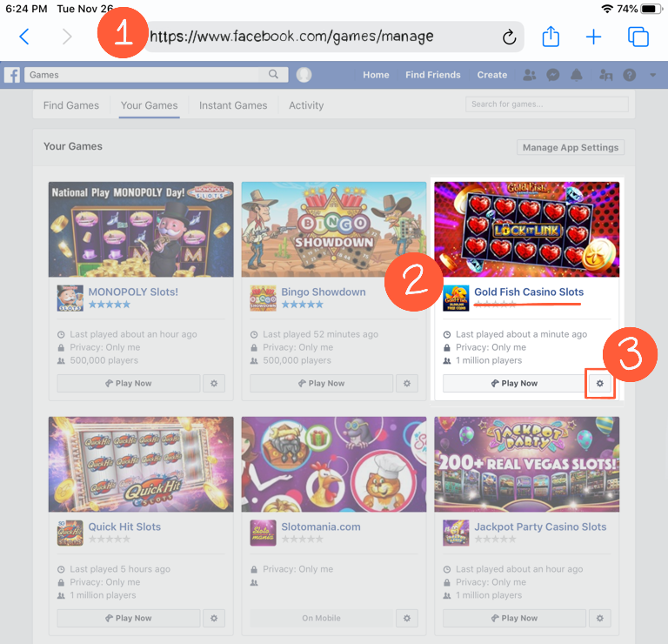
Task: Click Jackpot Party 200+ Vegas Slots banner
Action: click(527, 464)
